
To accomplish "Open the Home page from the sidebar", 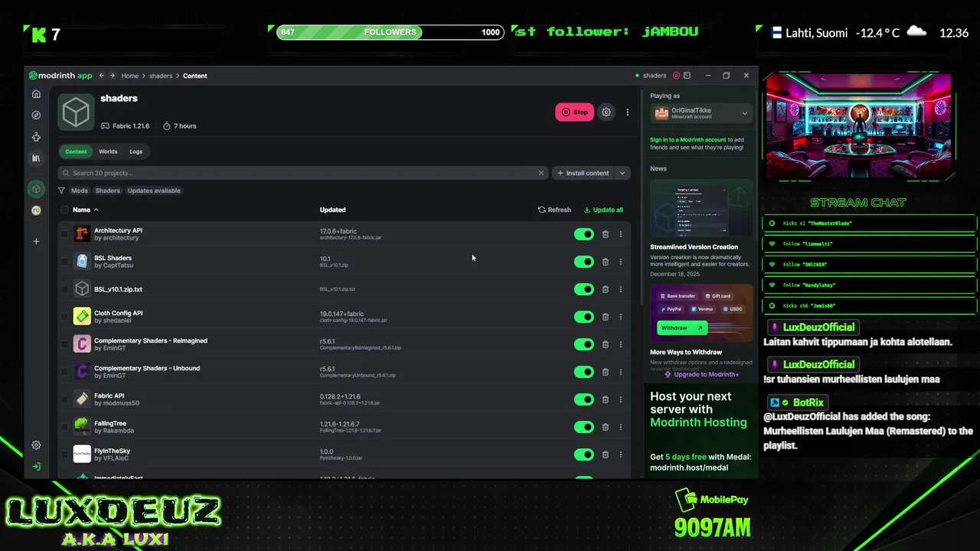I will pos(36,94).
